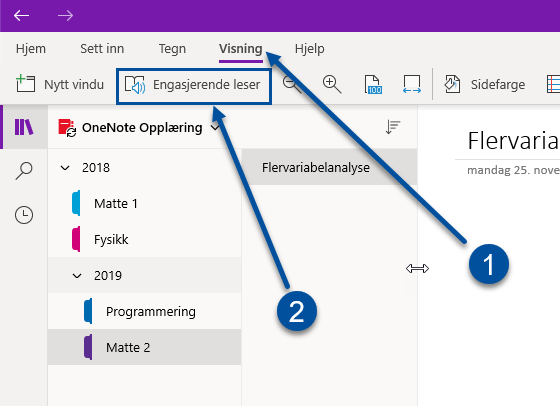
Task: Open the notebooks navigation icon
Action: [x=24, y=127]
